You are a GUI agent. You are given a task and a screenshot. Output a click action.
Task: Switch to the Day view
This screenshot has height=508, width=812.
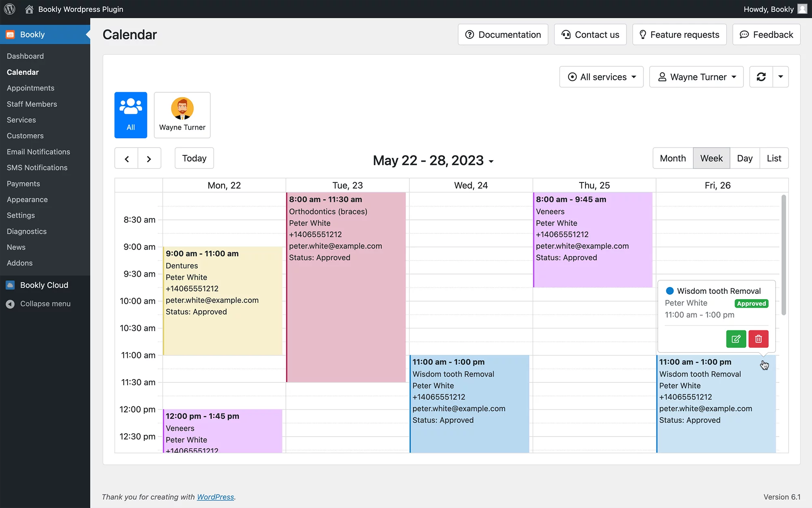[745, 158]
